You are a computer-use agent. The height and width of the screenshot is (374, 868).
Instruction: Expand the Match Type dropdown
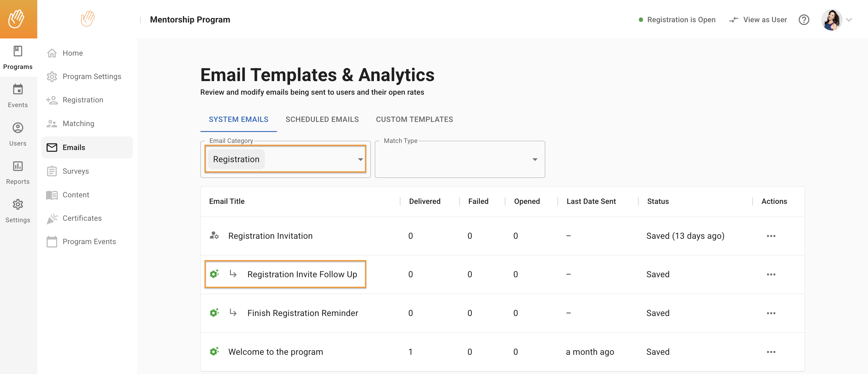[535, 159]
